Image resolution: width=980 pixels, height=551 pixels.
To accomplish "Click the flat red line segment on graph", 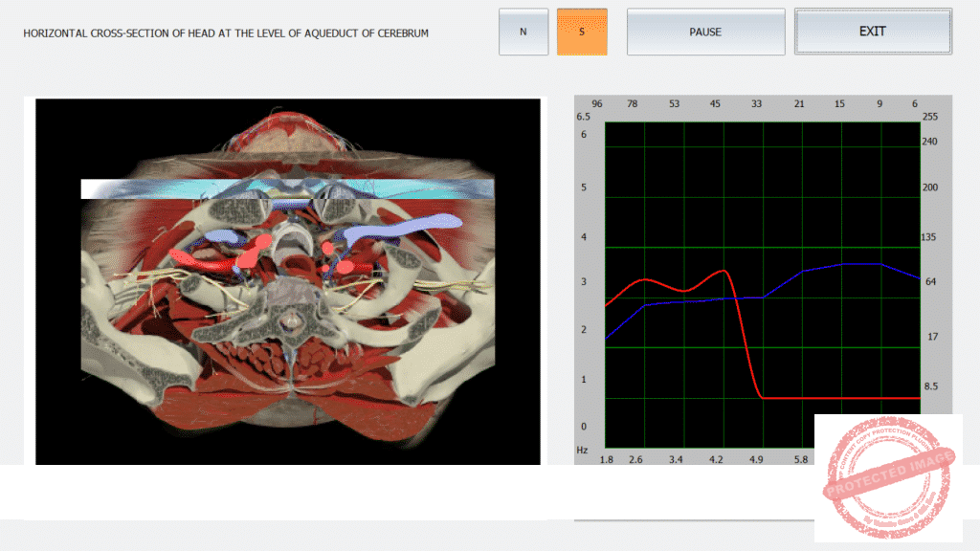I will point(842,397).
